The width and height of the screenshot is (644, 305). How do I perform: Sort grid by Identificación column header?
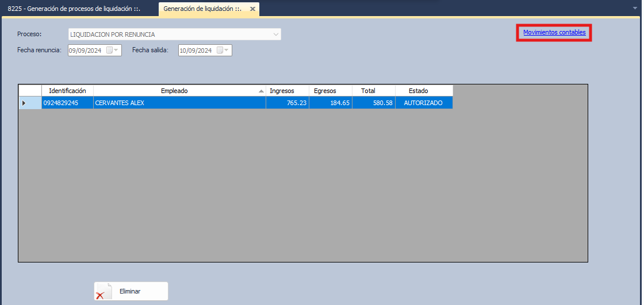[x=67, y=91]
